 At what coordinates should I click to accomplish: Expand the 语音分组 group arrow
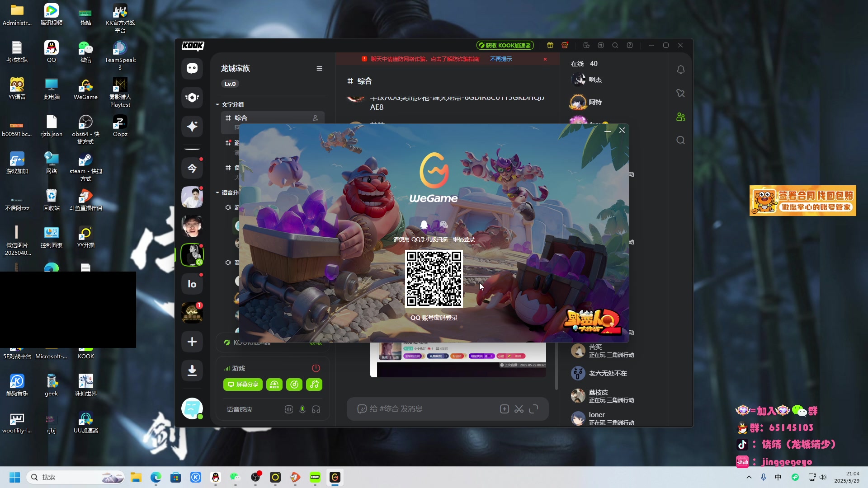[x=217, y=192]
